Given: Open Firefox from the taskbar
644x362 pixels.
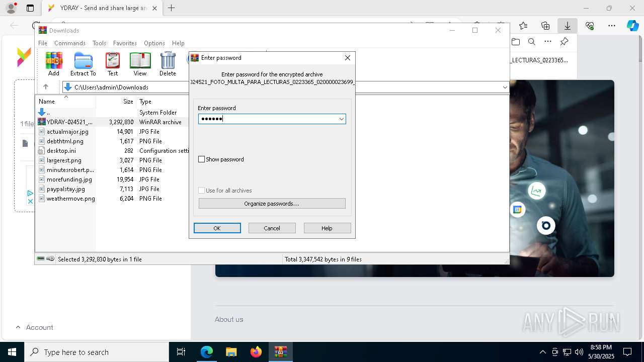Looking at the screenshot, I should point(256,352).
